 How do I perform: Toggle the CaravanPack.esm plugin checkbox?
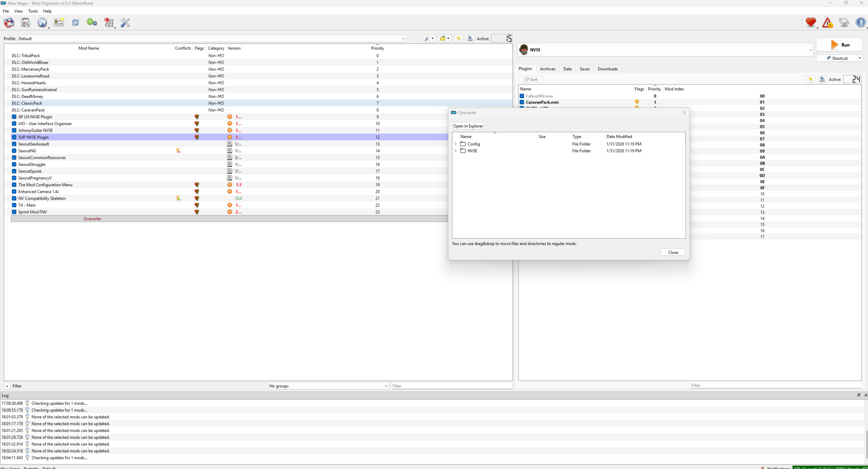click(522, 102)
